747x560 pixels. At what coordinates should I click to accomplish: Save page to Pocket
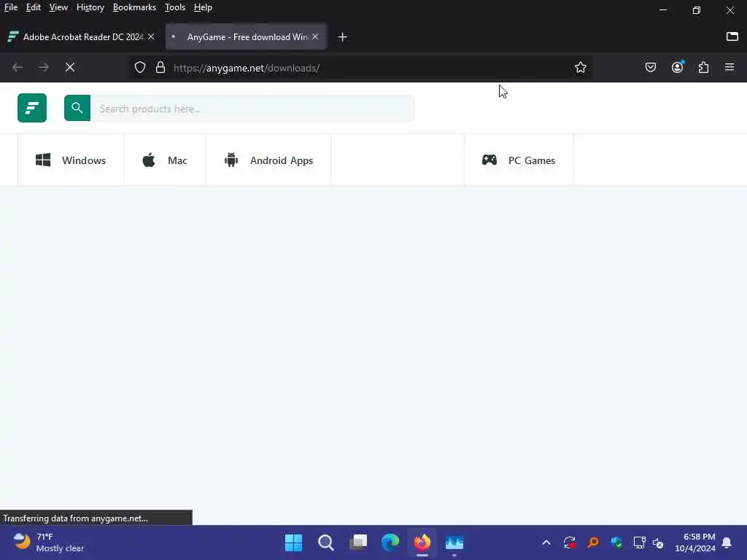[x=650, y=68]
